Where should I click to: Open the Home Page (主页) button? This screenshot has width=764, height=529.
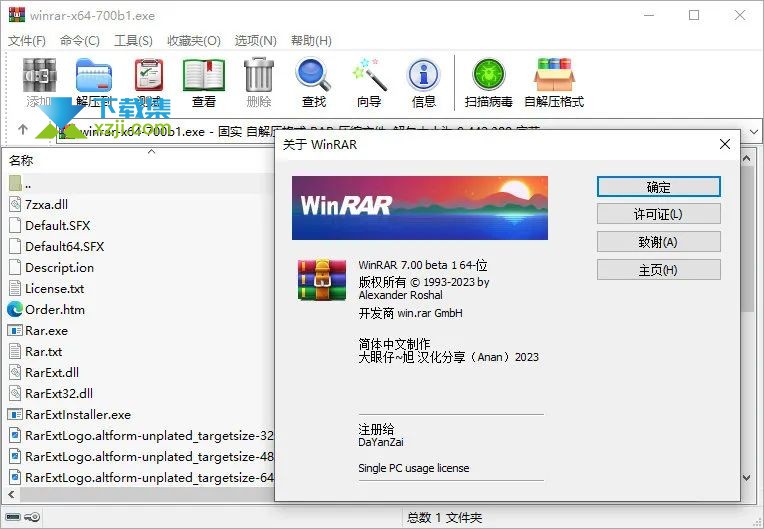(658, 270)
